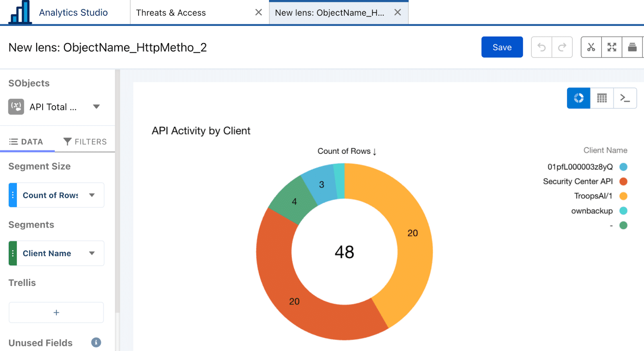The width and height of the screenshot is (644, 351).
Task: Switch to the Threats & Access tab
Action: 171,13
